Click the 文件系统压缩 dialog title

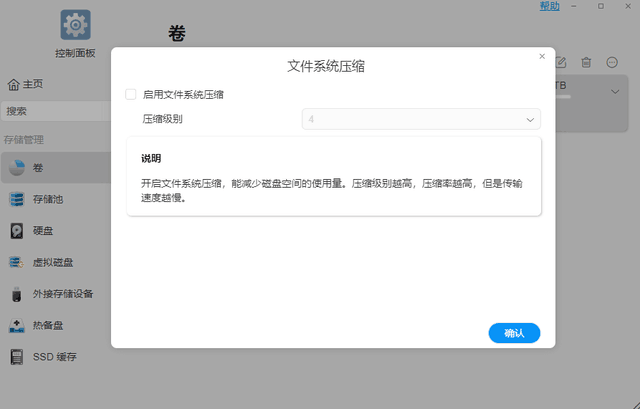pyautogui.click(x=326, y=66)
